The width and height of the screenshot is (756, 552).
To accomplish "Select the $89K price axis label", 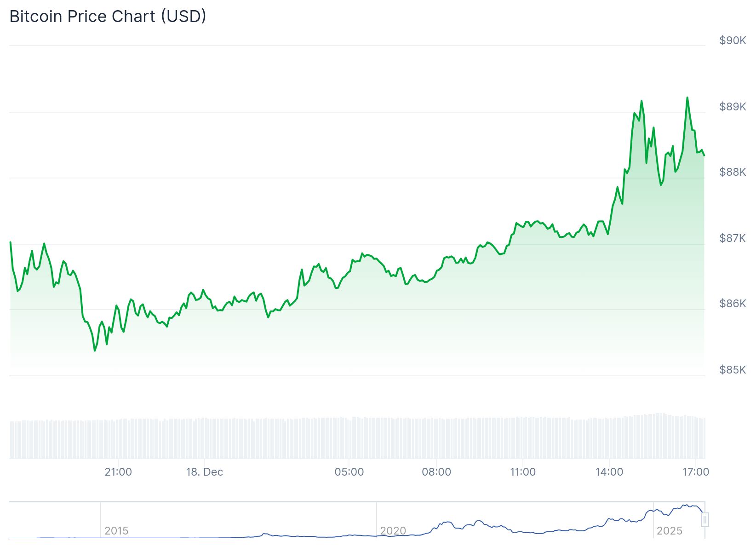I will pyautogui.click(x=733, y=107).
